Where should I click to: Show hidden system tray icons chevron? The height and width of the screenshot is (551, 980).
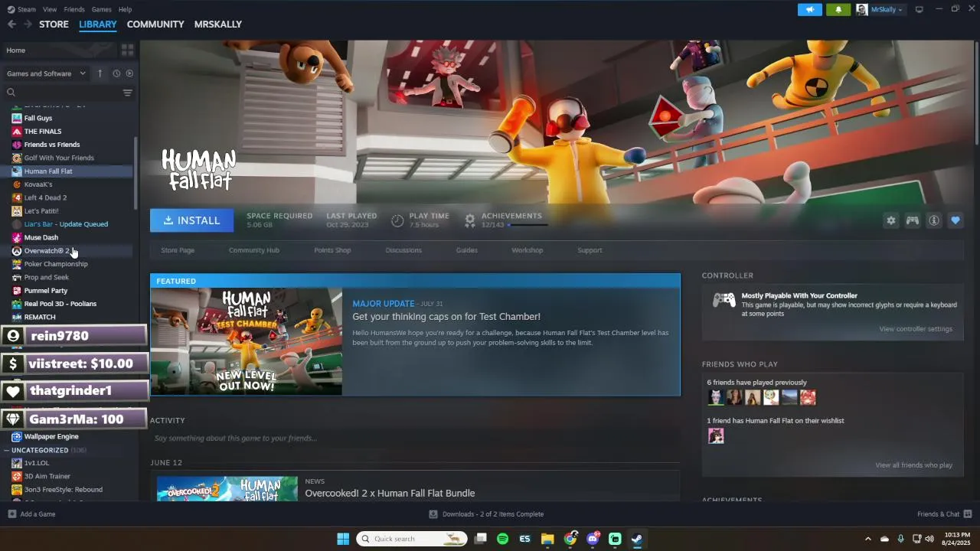click(x=867, y=539)
